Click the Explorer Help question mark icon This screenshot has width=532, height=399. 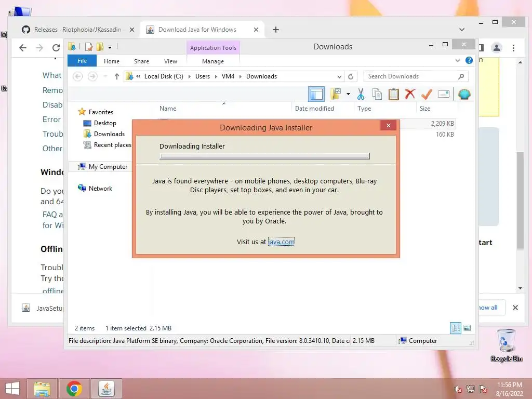tap(469, 60)
